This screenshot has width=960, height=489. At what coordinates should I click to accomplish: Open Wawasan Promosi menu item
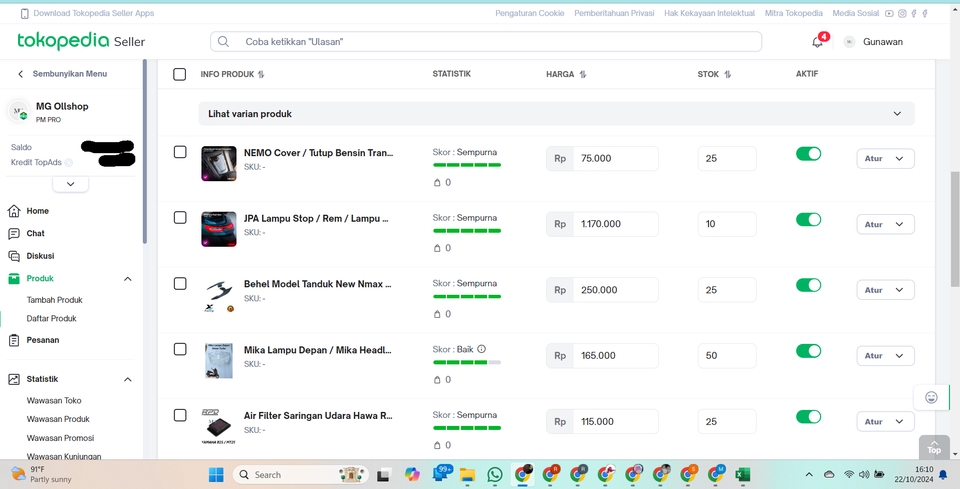(x=60, y=438)
